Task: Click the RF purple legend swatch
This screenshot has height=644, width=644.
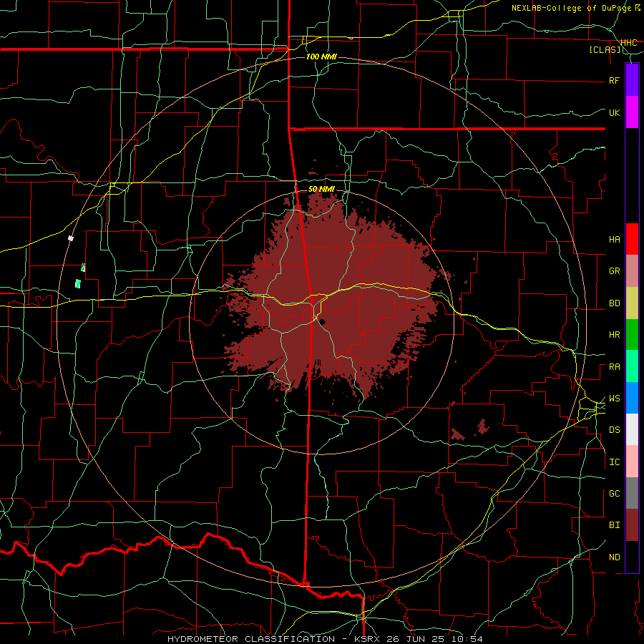Action: [632, 80]
